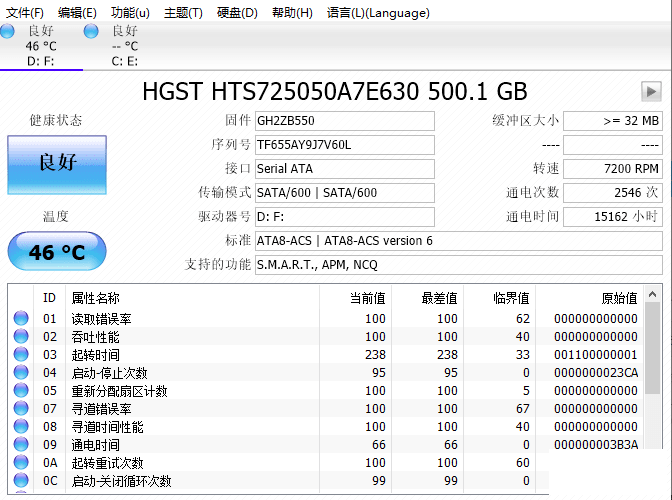Open the 帮助(H) menu
This screenshot has height=500, width=672.
tap(292, 12)
